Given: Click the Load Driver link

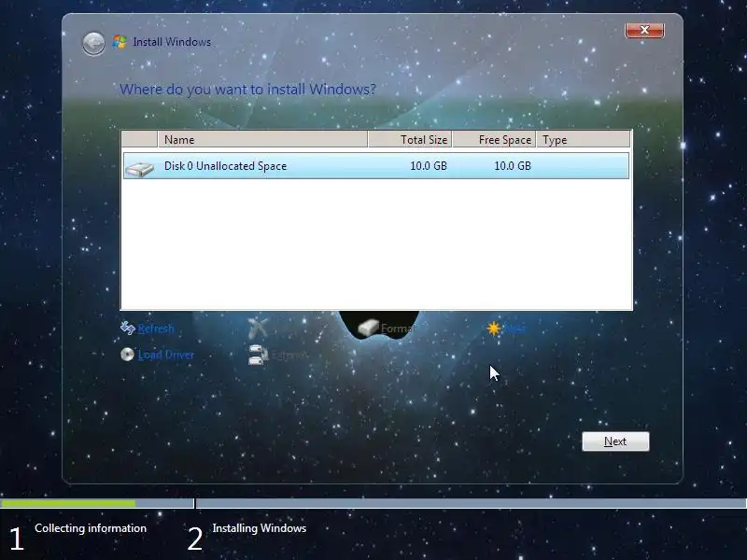Looking at the screenshot, I should click(x=166, y=355).
